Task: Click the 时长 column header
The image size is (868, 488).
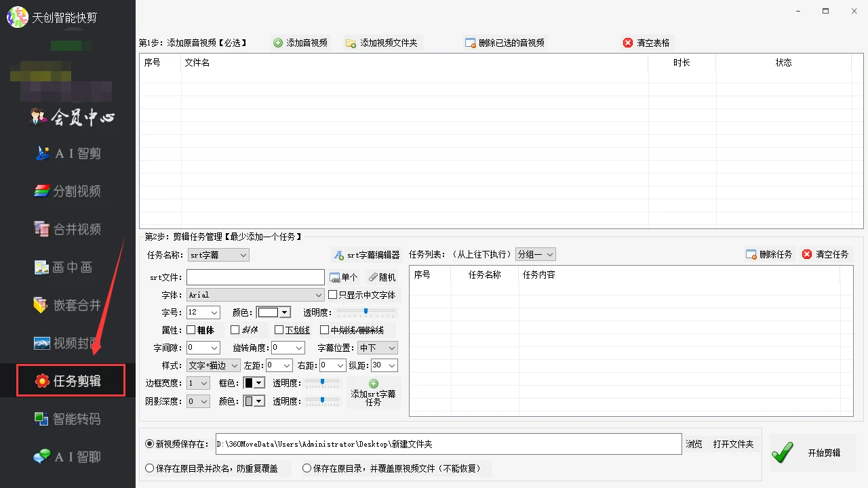Action: coord(682,62)
